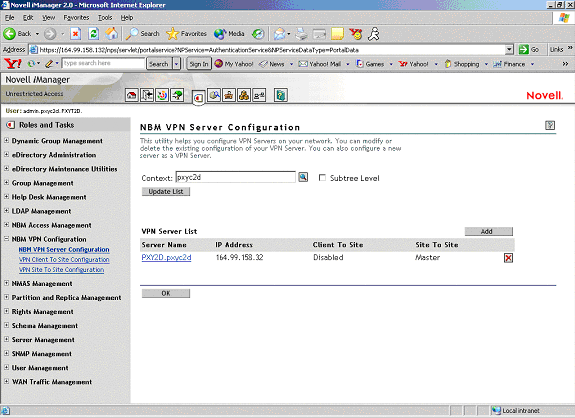Open the PXY2D.pxyc2d server link

[166, 257]
